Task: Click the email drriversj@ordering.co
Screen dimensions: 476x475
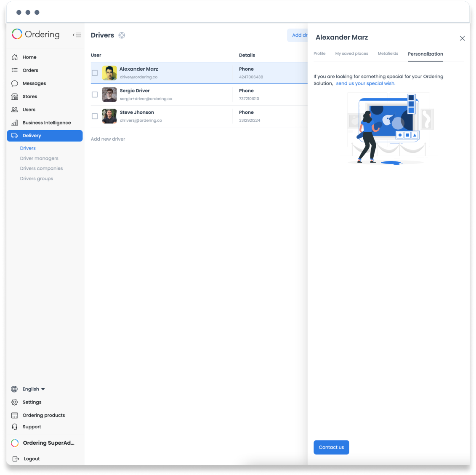Action: click(141, 120)
